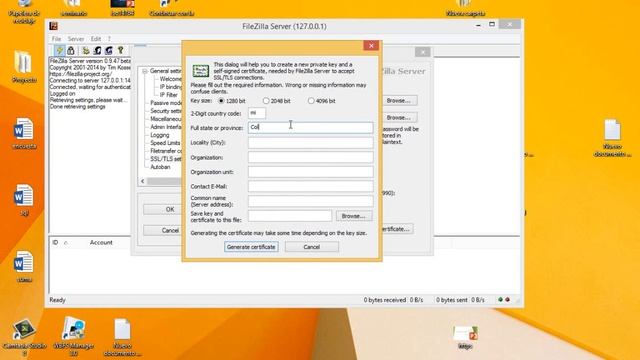This screenshot has width=640, height=360.
Task: Select Autoban in the settings tree
Action: point(160,167)
